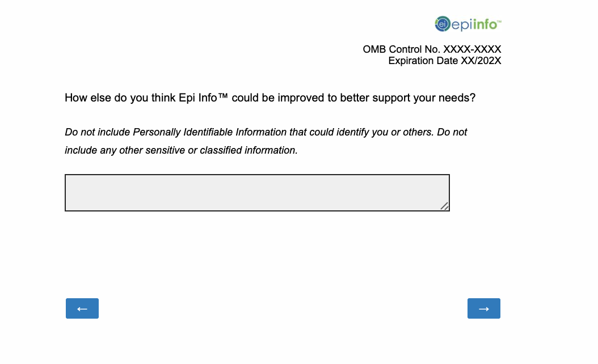Click the italic Personally Identifiable Information notice
This screenshot has height=364, width=598.
(x=266, y=132)
